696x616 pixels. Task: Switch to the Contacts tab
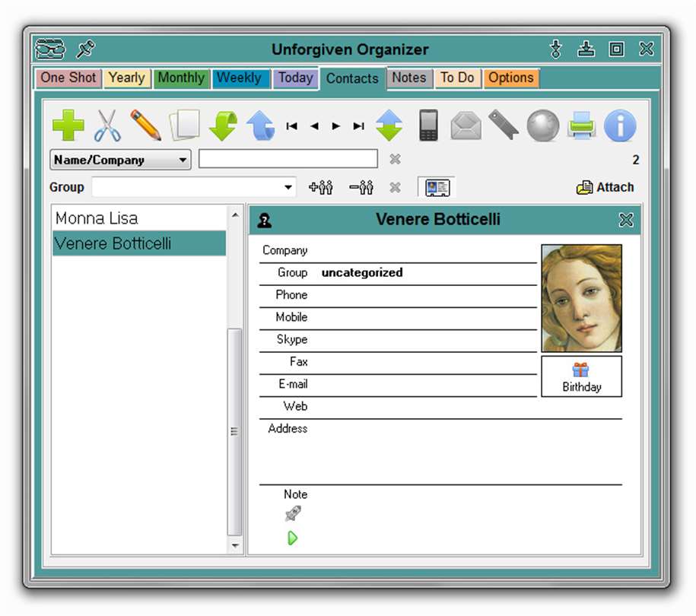[353, 78]
